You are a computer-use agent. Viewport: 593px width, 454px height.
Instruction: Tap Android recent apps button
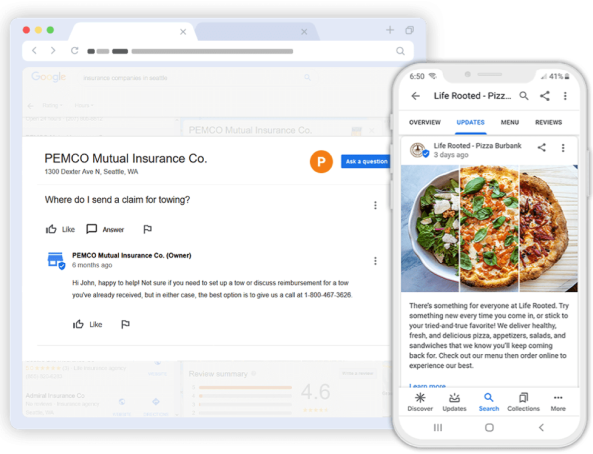(438, 428)
